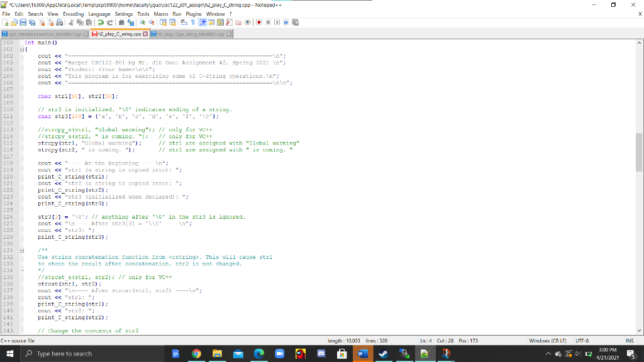The width and height of the screenshot is (644, 362).
Task: Click Windows (CR LF) in status bar
Action: 548,341
